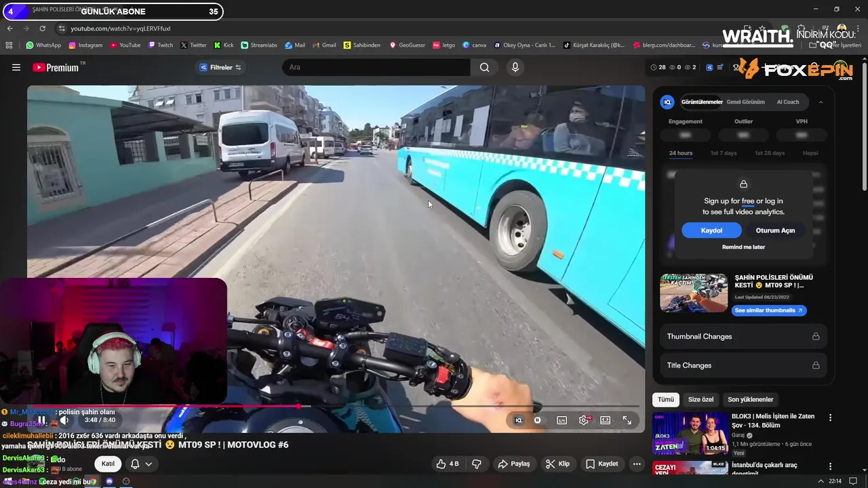Go back in the browser
The width and height of the screenshot is (868, 488).
(9, 28)
